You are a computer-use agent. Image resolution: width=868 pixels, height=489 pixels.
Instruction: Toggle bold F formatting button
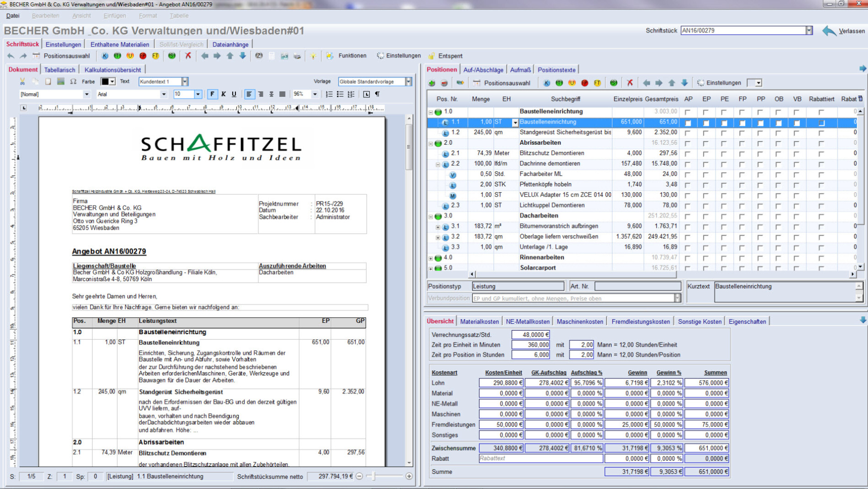point(212,94)
